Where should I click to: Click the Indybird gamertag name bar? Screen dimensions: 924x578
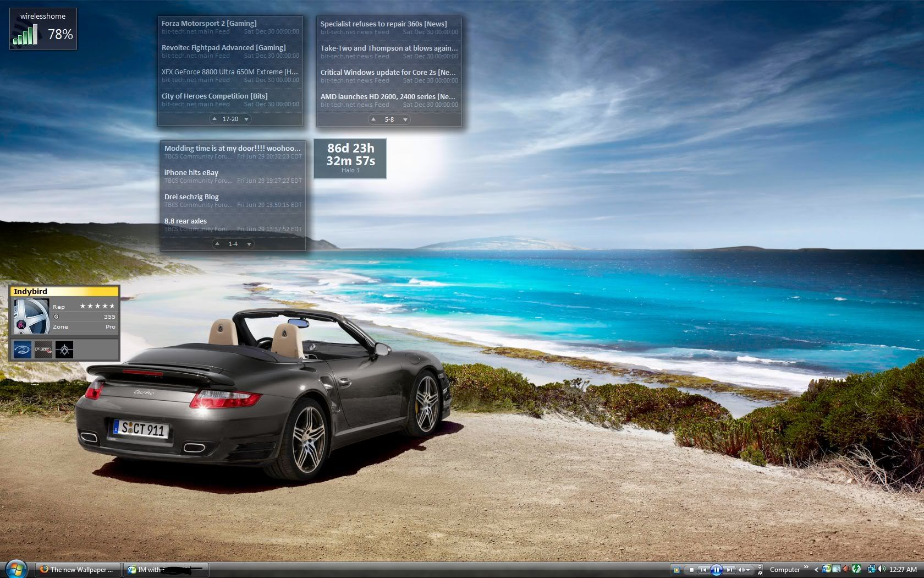(65, 291)
